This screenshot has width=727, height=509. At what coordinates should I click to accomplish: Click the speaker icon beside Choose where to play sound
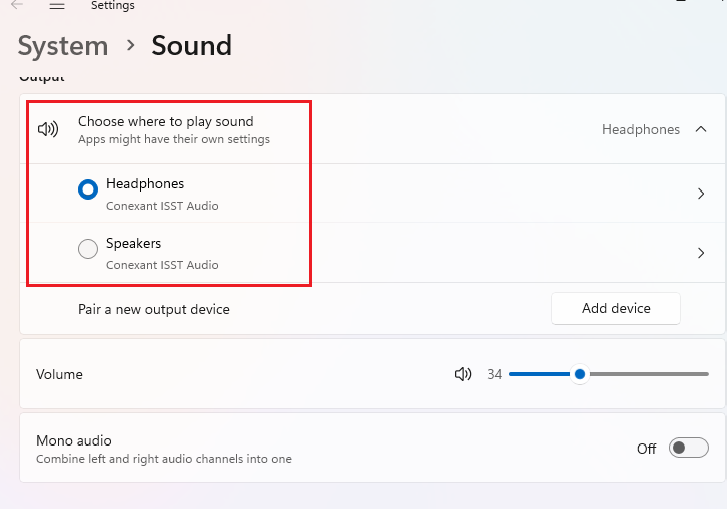coord(48,130)
